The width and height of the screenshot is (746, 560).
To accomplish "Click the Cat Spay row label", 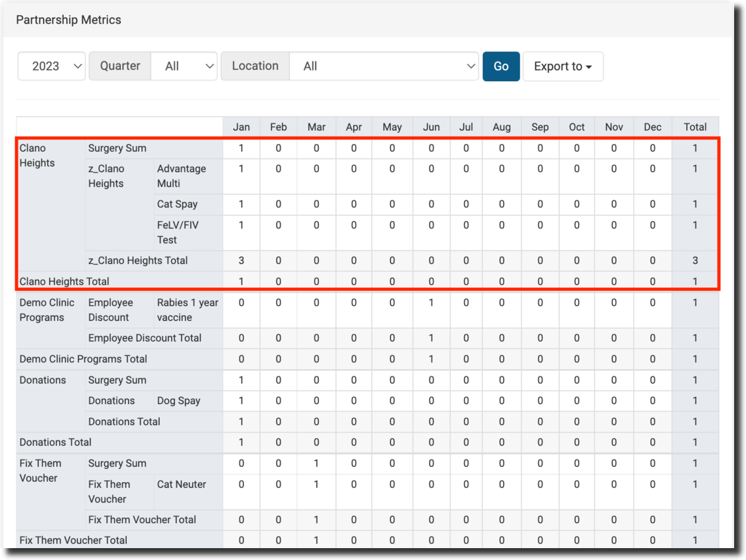I will (x=177, y=204).
